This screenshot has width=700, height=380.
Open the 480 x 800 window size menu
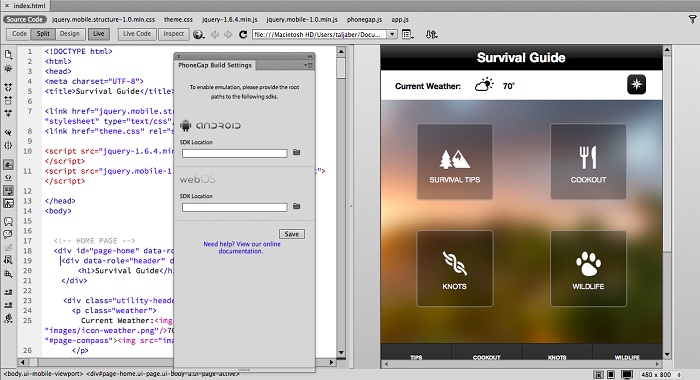[660, 375]
